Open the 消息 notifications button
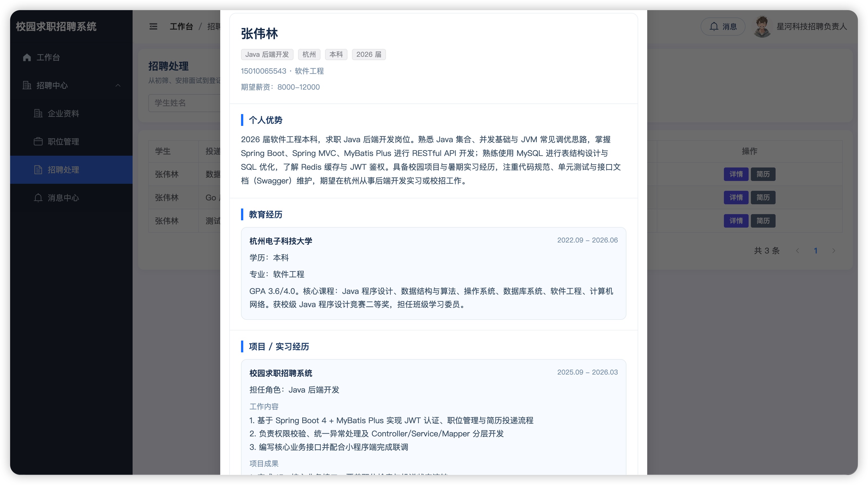The width and height of the screenshot is (868, 485). tap(723, 26)
